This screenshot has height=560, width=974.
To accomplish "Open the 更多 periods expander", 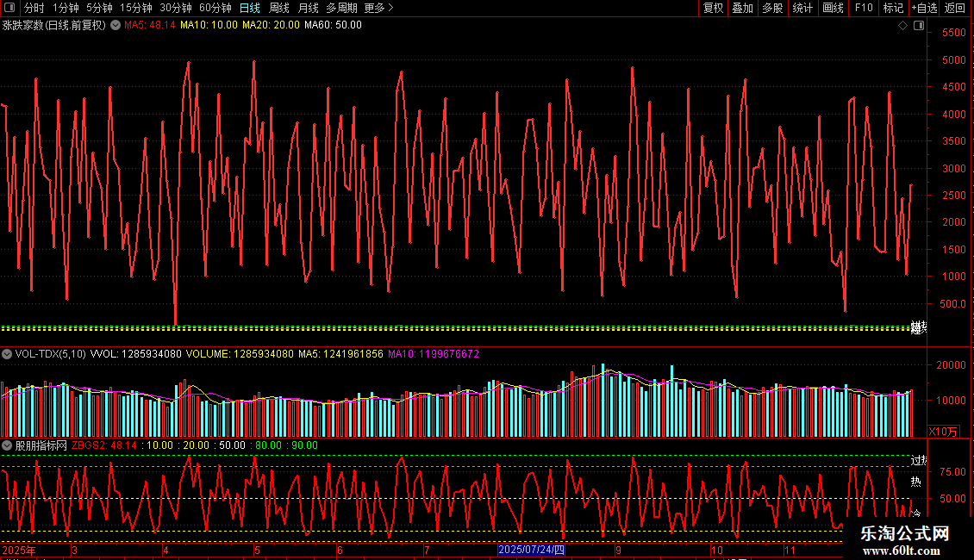I will coord(378,8).
